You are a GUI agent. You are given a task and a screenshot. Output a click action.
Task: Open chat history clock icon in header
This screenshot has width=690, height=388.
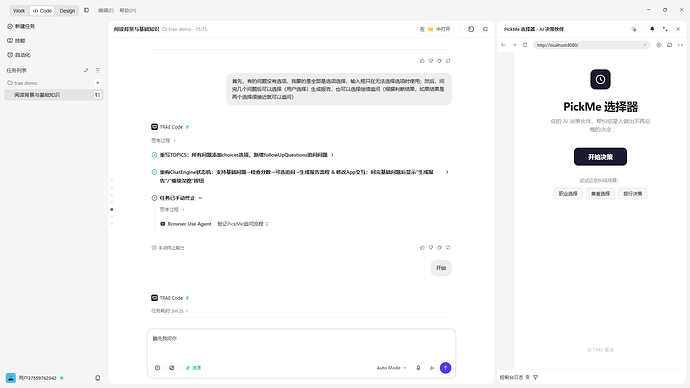(471, 29)
